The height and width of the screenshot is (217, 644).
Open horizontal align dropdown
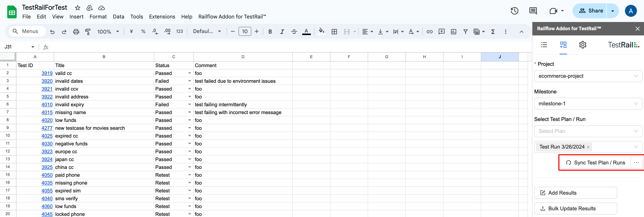tap(368, 32)
